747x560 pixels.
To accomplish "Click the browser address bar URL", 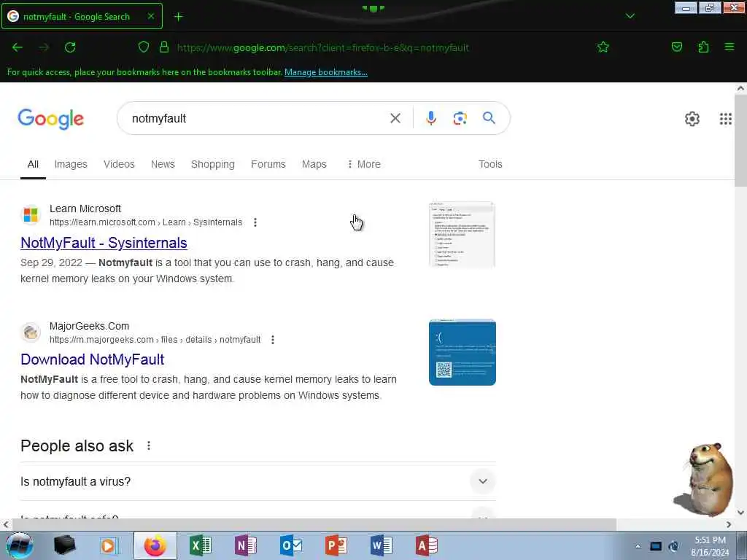I will tap(323, 47).
